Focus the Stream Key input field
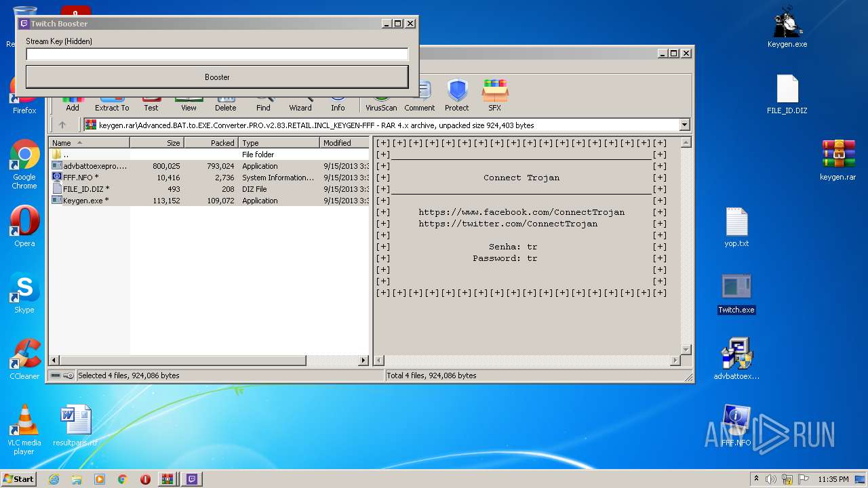The image size is (868, 488). pyautogui.click(x=217, y=54)
